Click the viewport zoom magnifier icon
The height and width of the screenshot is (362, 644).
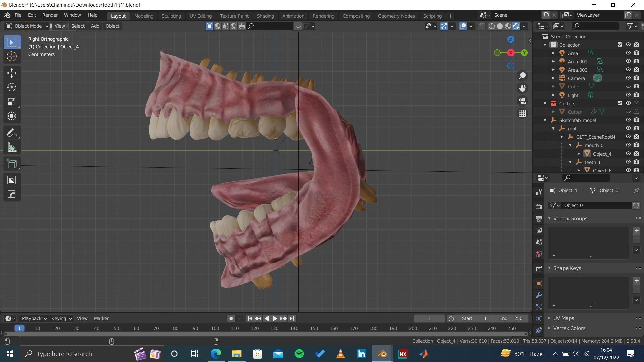(522, 76)
